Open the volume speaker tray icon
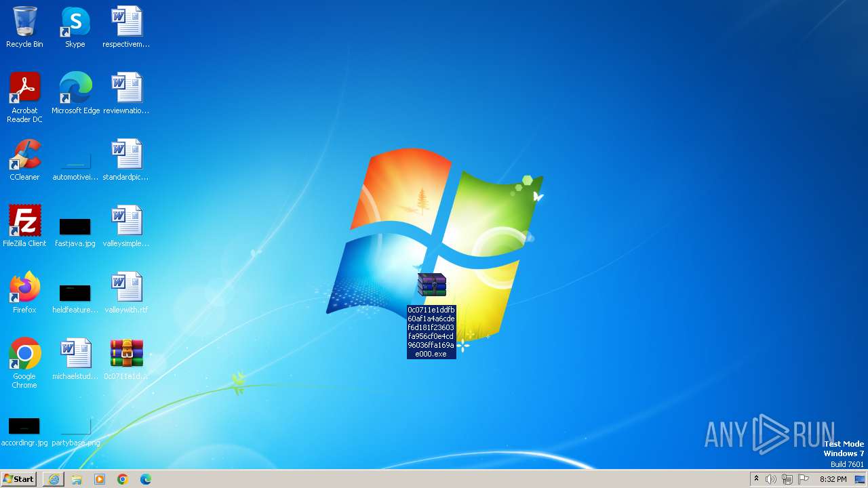The width and height of the screenshot is (868, 488). tap(771, 479)
